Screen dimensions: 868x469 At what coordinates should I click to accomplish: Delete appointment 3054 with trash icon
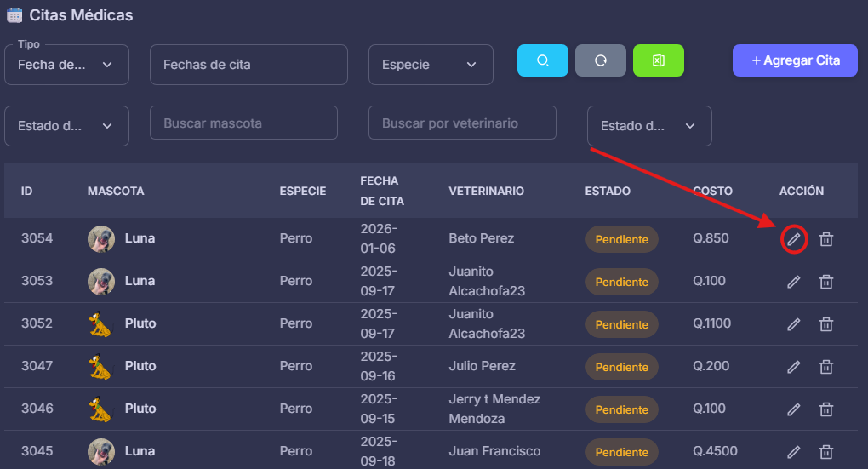click(x=825, y=239)
